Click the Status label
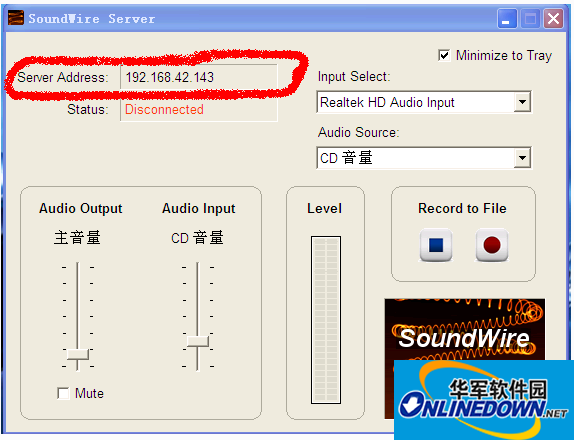 click(x=88, y=109)
